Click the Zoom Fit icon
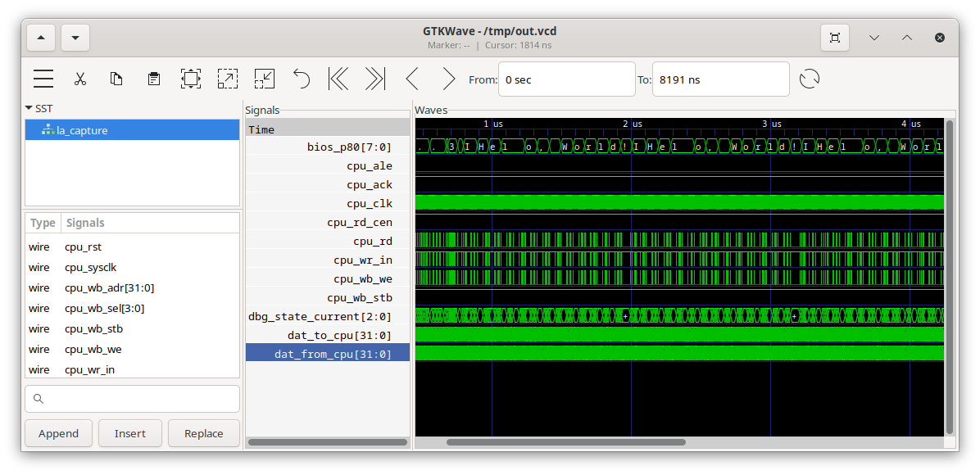The width and height of the screenshot is (980, 475). 191,79
